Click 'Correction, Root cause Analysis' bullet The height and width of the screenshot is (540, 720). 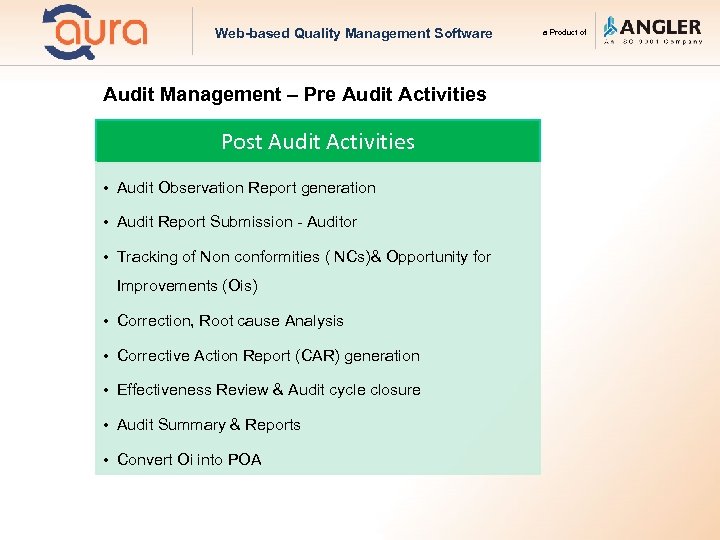pos(230,321)
